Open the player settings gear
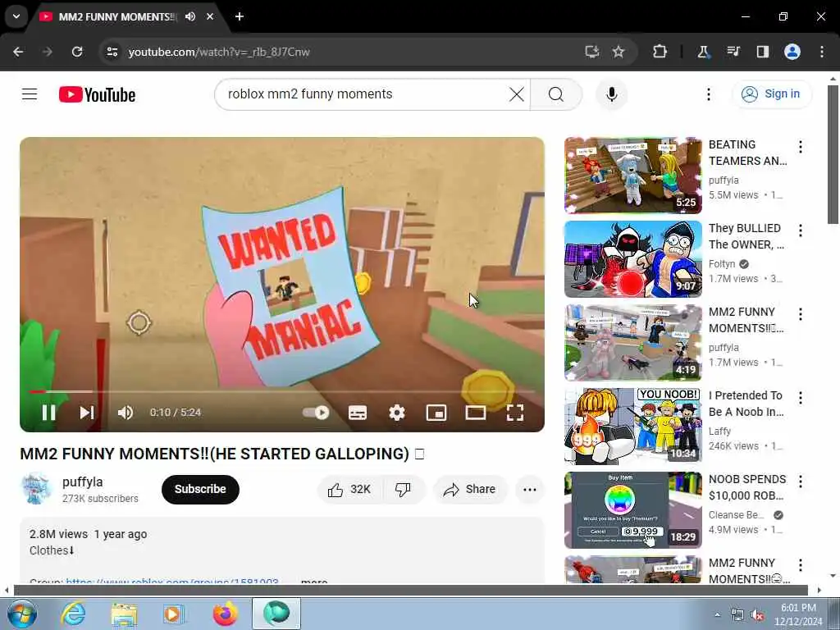 397,413
